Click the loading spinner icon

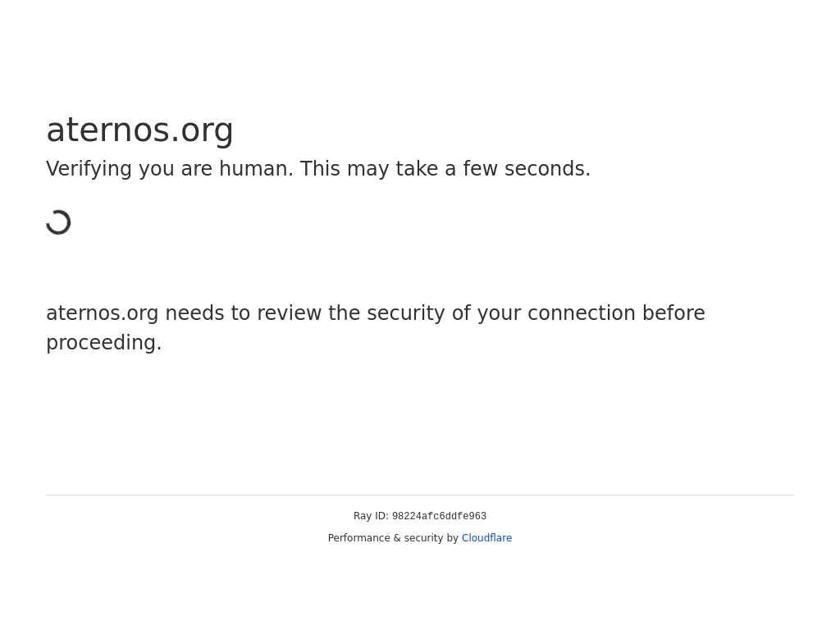(x=59, y=222)
